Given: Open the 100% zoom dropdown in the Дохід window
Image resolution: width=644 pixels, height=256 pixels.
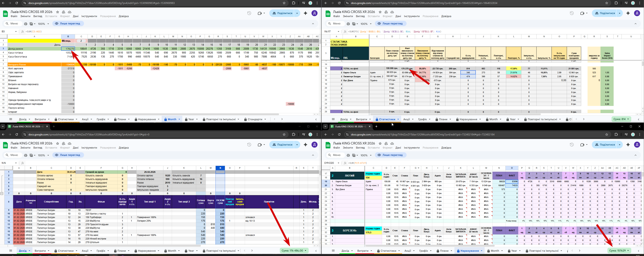Looking at the screenshot, I should (x=43, y=155).
